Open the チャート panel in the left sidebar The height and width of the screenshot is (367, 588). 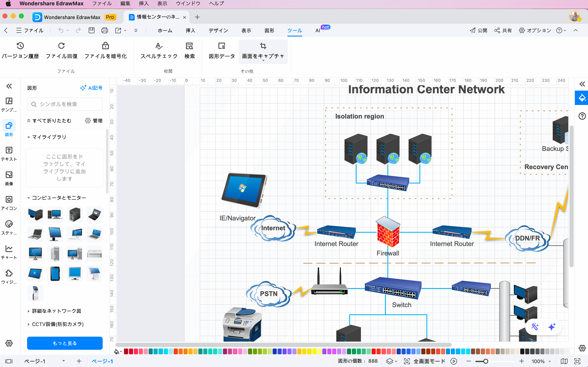click(x=9, y=252)
